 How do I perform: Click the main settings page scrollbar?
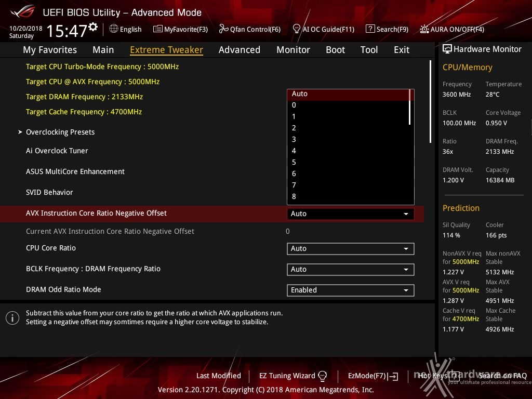(430, 102)
